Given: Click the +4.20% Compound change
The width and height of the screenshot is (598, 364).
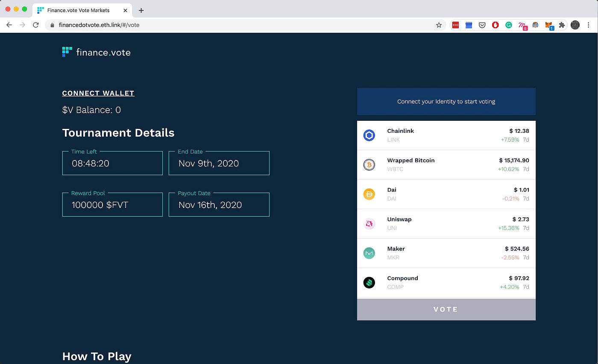Looking at the screenshot, I should (510, 287).
